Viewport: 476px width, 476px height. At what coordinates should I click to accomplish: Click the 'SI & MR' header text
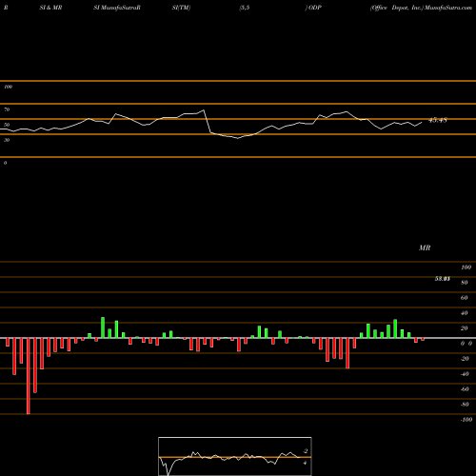[50, 8]
